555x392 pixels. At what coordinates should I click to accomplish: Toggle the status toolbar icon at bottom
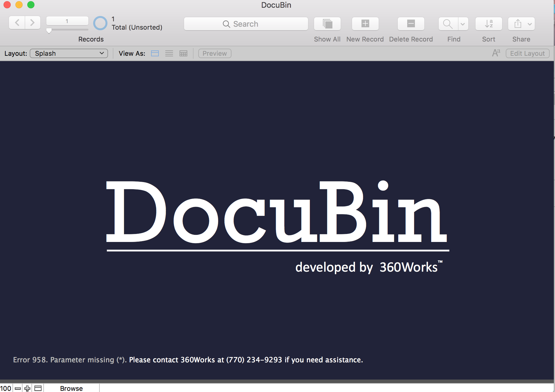tap(38, 388)
